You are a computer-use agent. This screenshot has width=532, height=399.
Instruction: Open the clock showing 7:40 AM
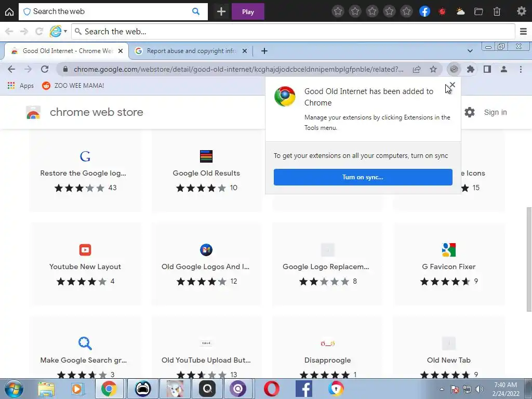(506, 389)
